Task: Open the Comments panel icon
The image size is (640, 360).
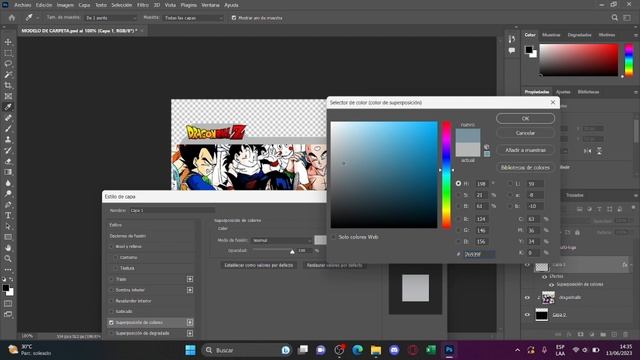Action: 512,51
